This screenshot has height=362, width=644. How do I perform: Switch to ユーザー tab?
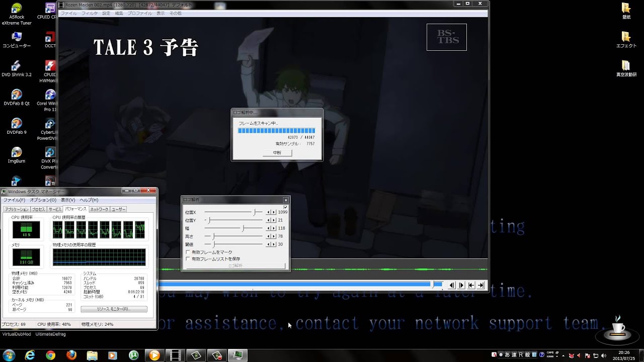pos(118,209)
